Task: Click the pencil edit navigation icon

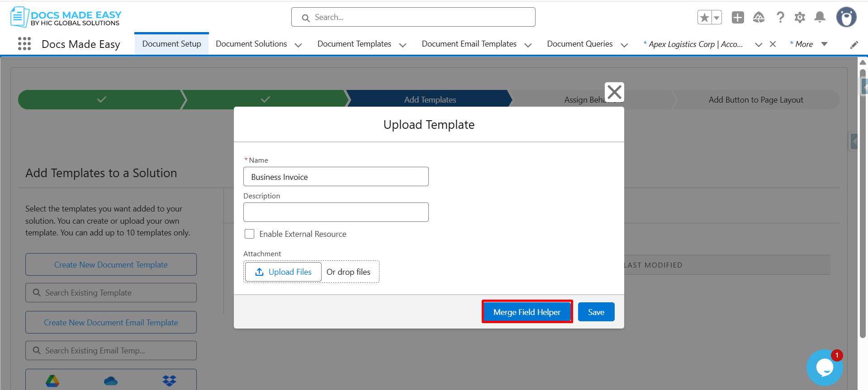Action: pyautogui.click(x=854, y=44)
